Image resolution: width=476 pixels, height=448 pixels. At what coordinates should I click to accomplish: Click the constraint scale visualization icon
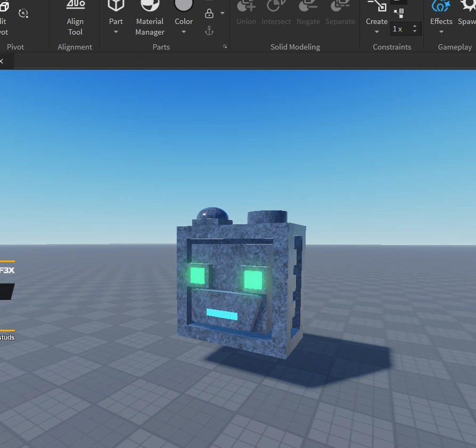399,13
